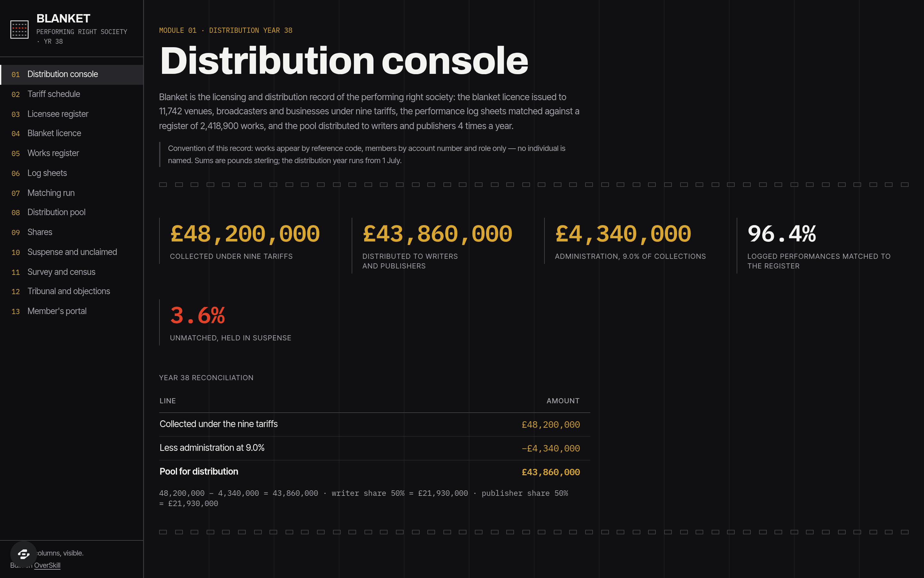Screen dimensions: 924x578
Task: Click the bold £43,860,000 pool amount
Action: [551, 472]
